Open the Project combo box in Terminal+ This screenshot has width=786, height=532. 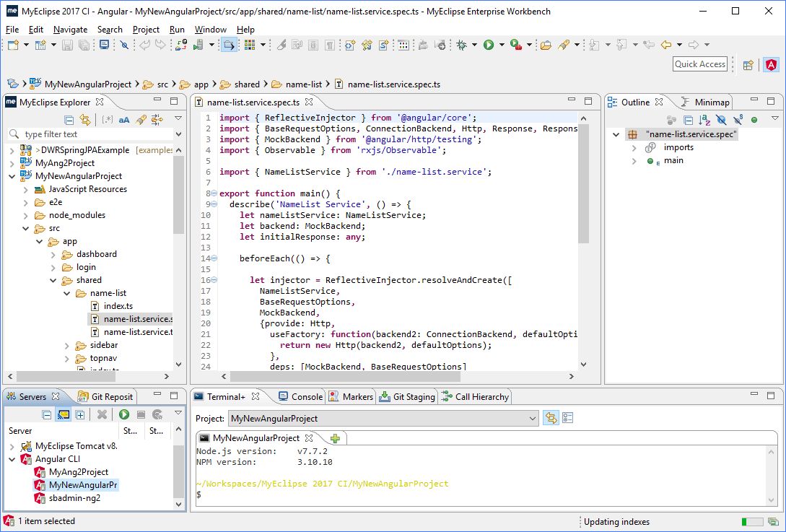[383, 418]
